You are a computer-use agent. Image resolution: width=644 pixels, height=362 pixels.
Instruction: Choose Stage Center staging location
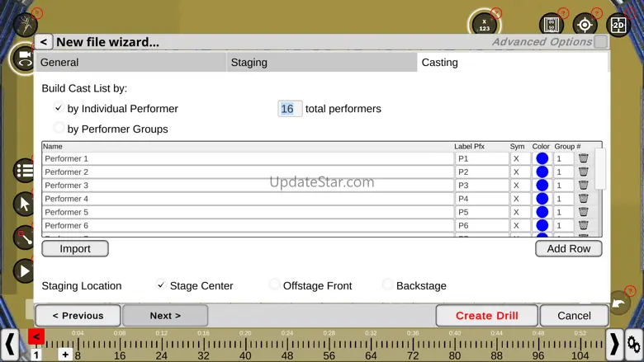coord(161,284)
